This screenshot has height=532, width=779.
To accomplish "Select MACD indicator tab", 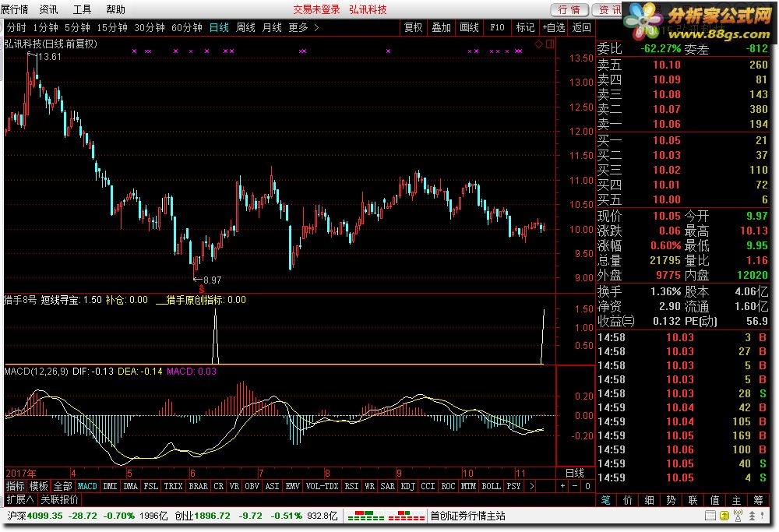I will 87,486.
